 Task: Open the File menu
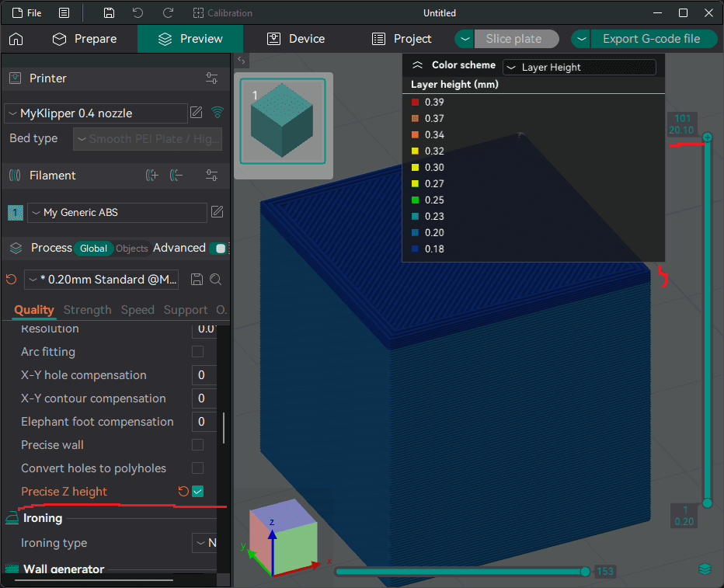tap(26, 13)
